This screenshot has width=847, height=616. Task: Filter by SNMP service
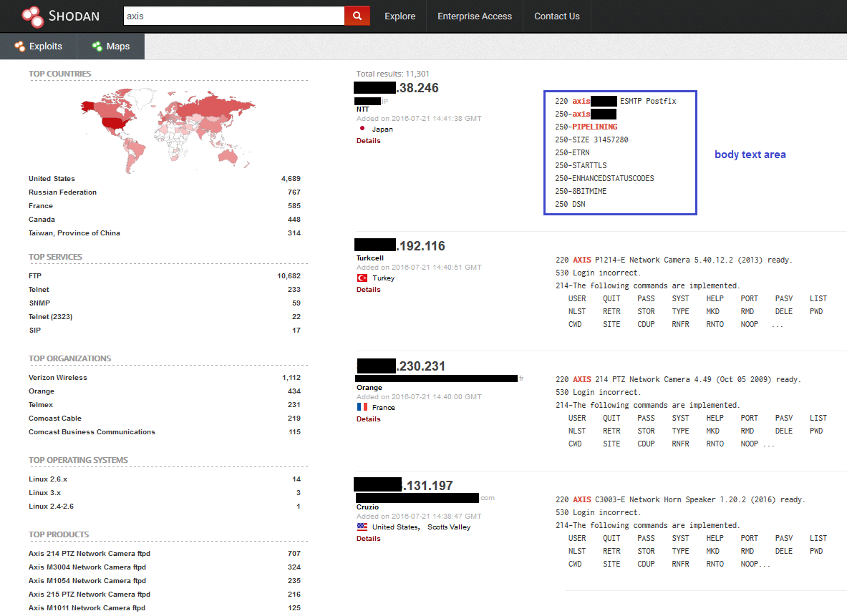pos(39,303)
